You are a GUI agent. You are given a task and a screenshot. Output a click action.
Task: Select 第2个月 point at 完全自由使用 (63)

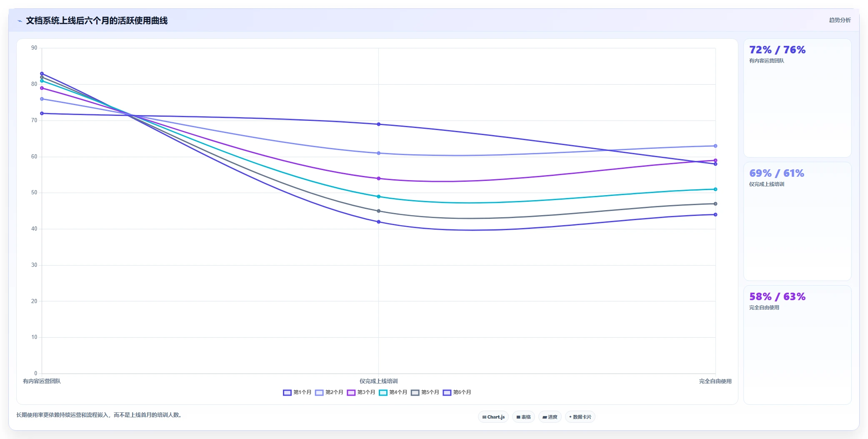click(715, 146)
